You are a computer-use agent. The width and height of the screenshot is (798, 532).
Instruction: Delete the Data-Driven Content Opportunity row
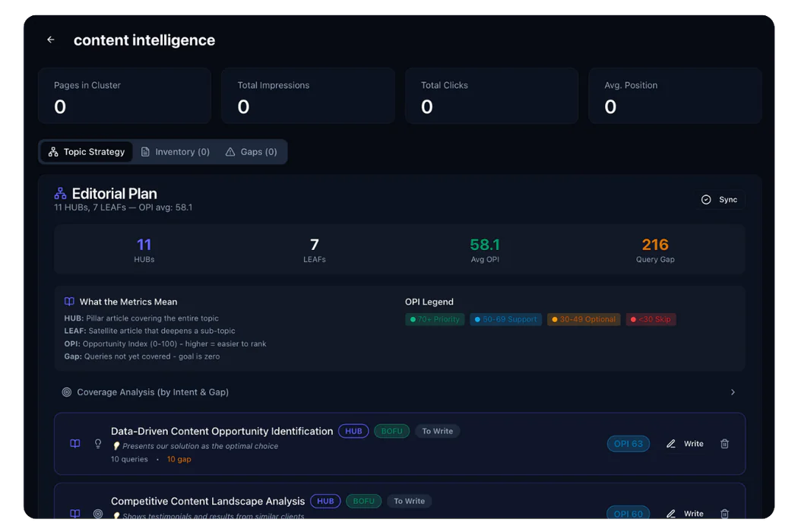point(724,444)
